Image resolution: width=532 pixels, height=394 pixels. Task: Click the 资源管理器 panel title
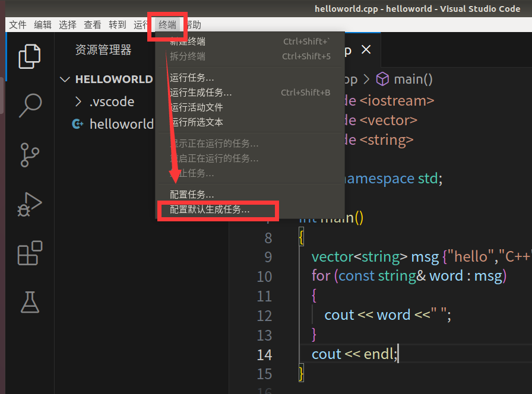coord(103,50)
